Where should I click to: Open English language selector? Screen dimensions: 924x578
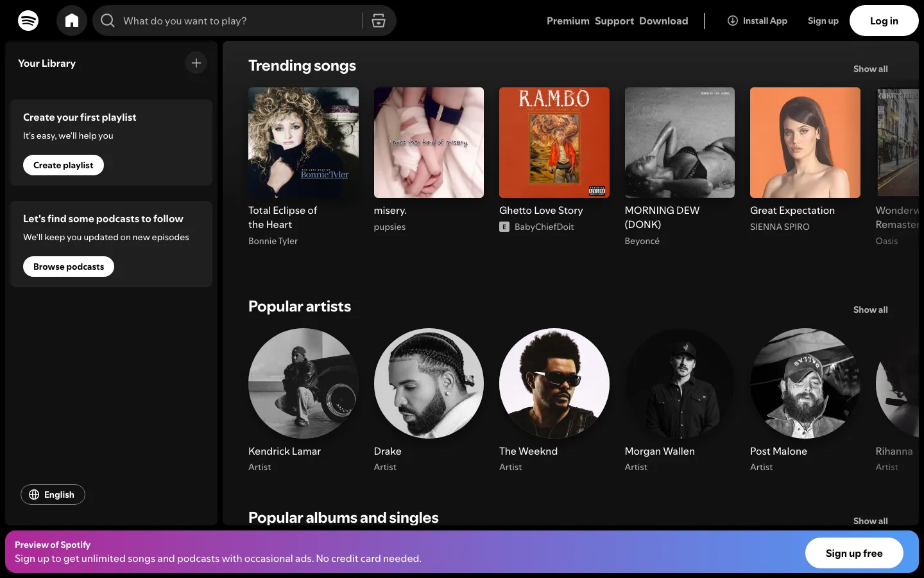click(x=53, y=495)
